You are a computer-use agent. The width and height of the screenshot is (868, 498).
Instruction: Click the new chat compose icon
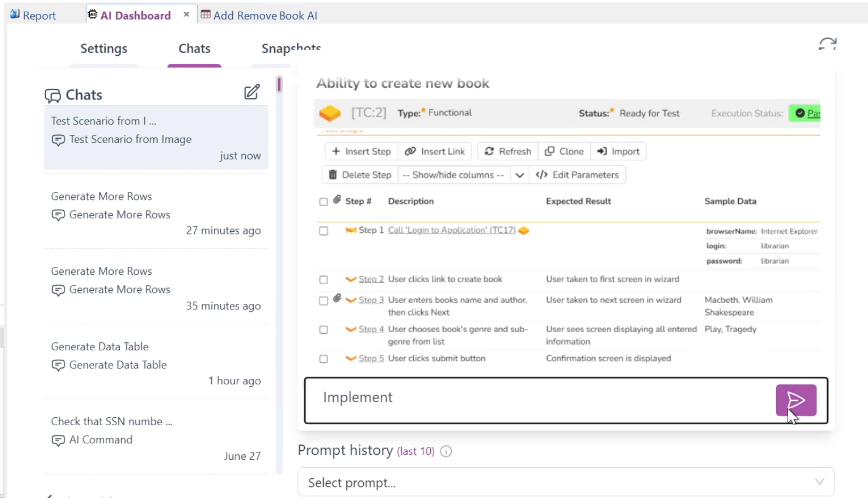(252, 92)
